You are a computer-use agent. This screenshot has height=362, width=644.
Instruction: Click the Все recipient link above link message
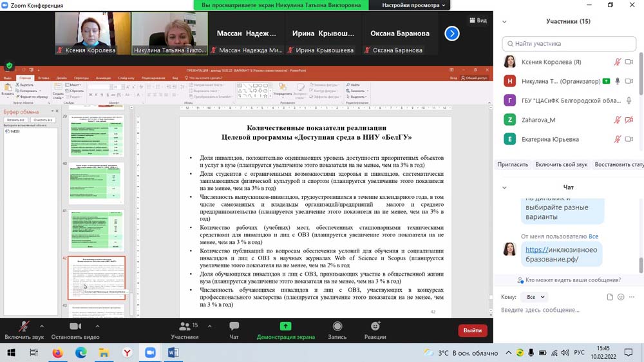[x=593, y=236]
